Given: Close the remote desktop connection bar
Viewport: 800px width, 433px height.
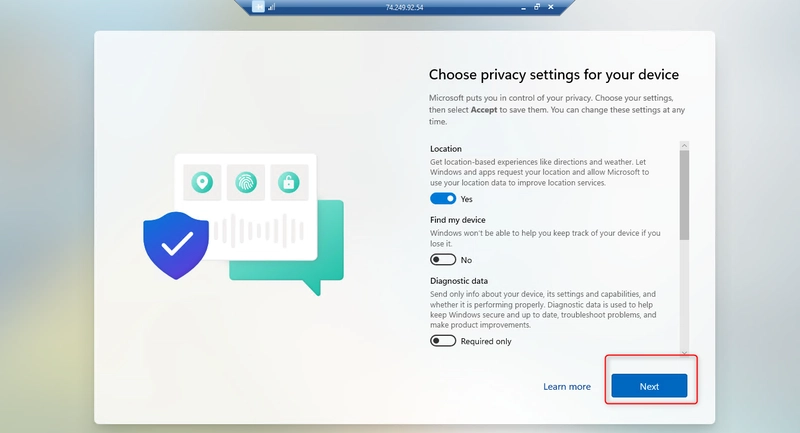Looking at the screenshot, I should point(551,7).
